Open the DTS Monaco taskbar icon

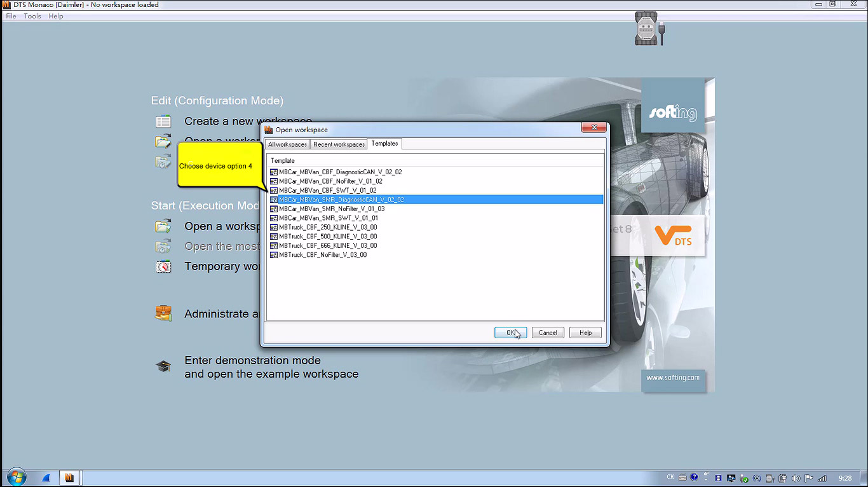click(x=69, y=477)
